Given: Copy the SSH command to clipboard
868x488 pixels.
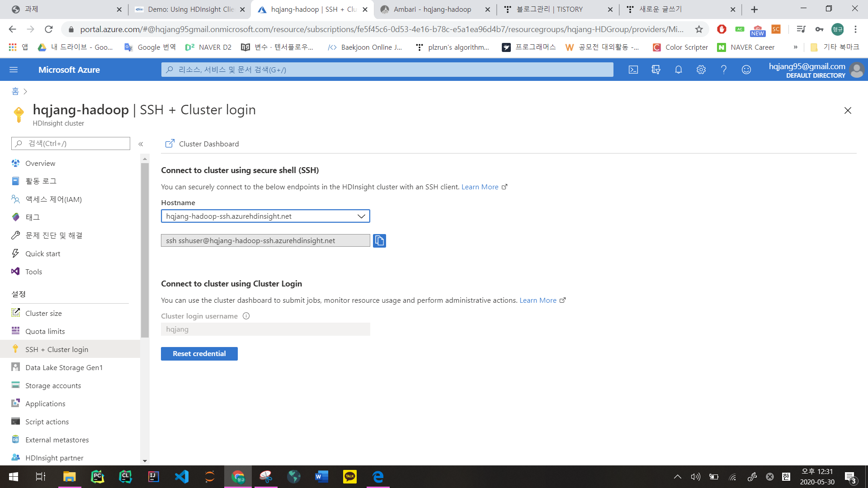Looking at the screenshot, I should click(379, 240).
